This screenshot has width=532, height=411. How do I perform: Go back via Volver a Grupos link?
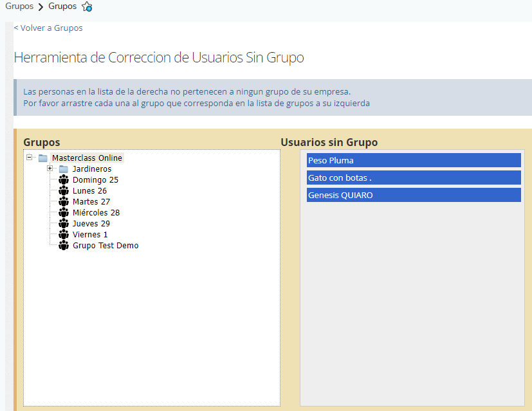click(x=48, y=28)
